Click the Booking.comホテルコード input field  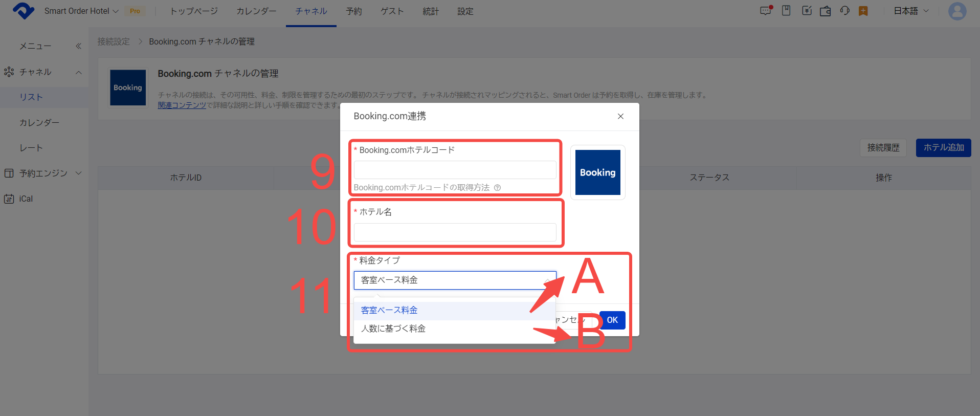455,170
